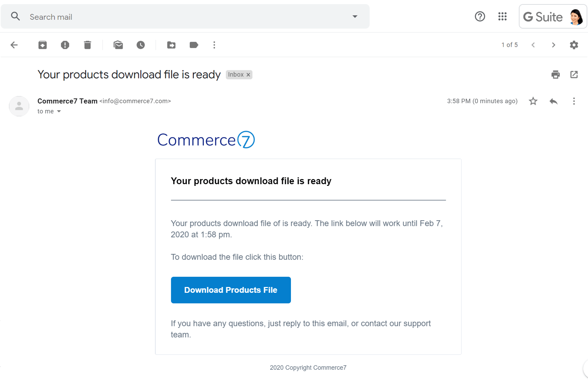This screenshot has width=588, height=383.
Task: Open the toolbar's more options menu
Action: pyautogui.click(x=214, y=45)
